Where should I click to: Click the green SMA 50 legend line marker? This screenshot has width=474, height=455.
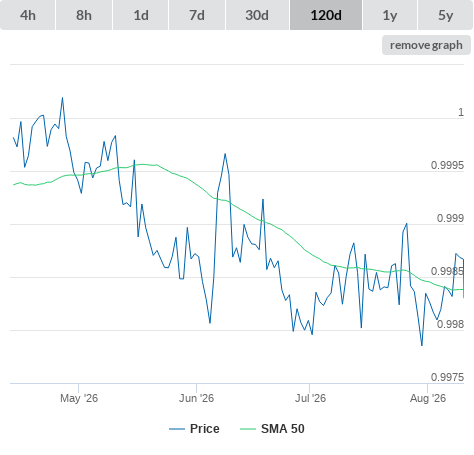coord(248,429)
